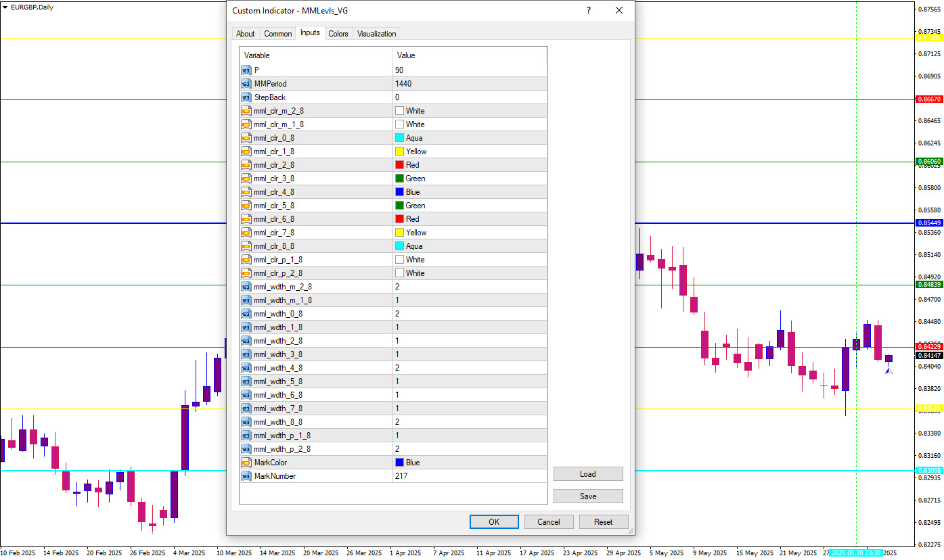Screen dimensions: 944x560
Task: Open the About tab
Action: pyautogui.click(x=246, y=34)
